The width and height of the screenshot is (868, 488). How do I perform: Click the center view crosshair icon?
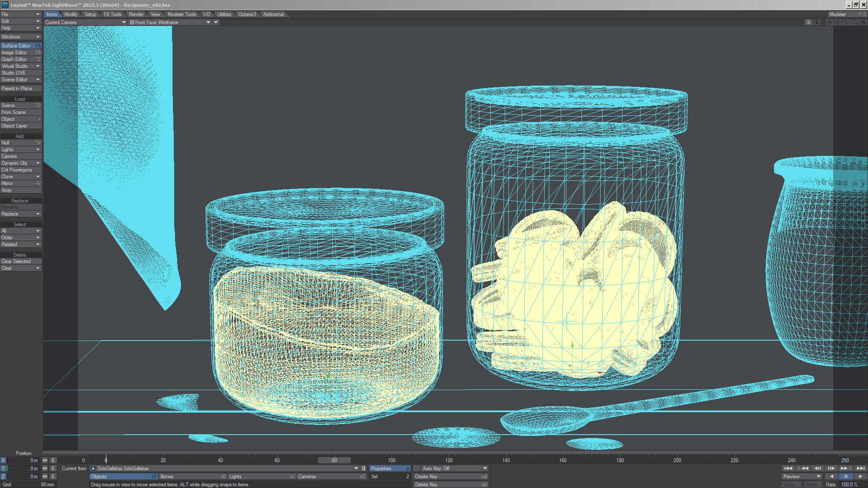829,22
